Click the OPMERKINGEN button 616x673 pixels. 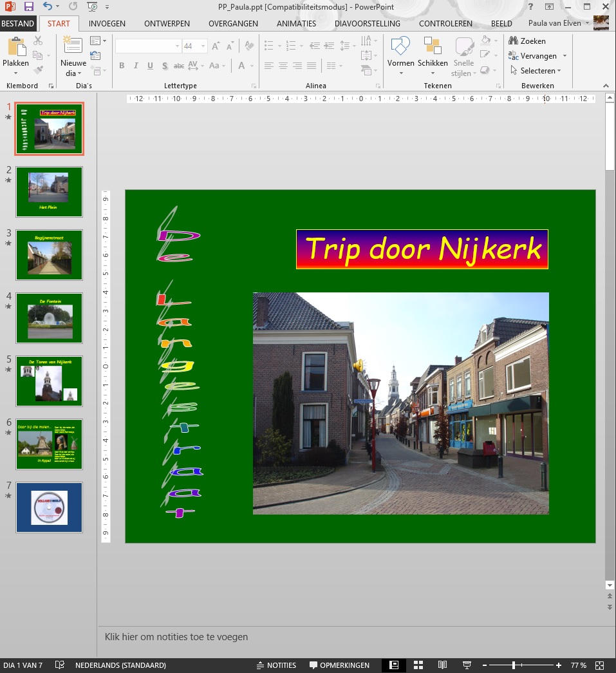click(x=339, y=665)
